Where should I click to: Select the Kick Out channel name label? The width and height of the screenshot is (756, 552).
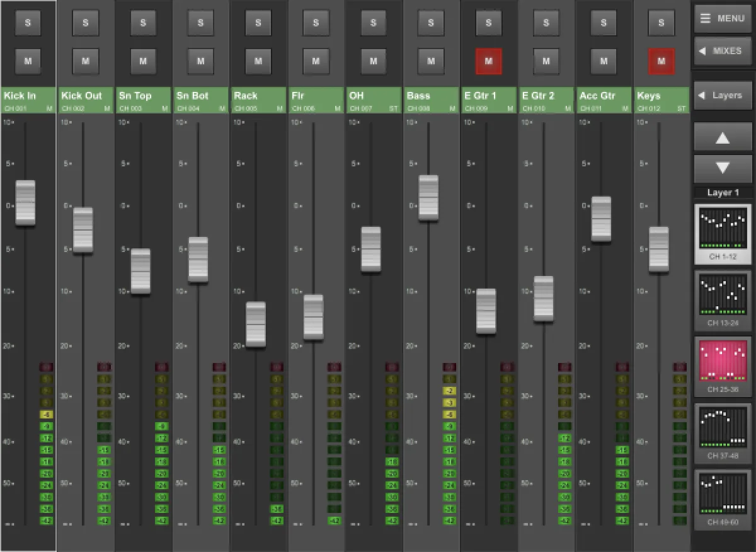pyautogui.click(x=86, y=100)
